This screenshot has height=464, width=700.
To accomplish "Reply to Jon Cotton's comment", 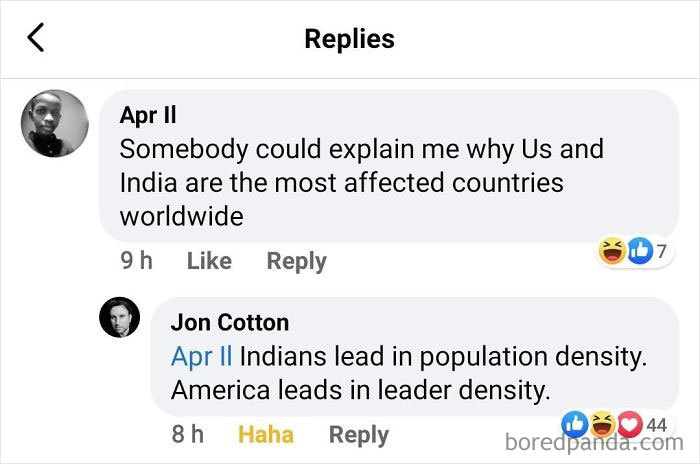I will click(x=359, y=435).
